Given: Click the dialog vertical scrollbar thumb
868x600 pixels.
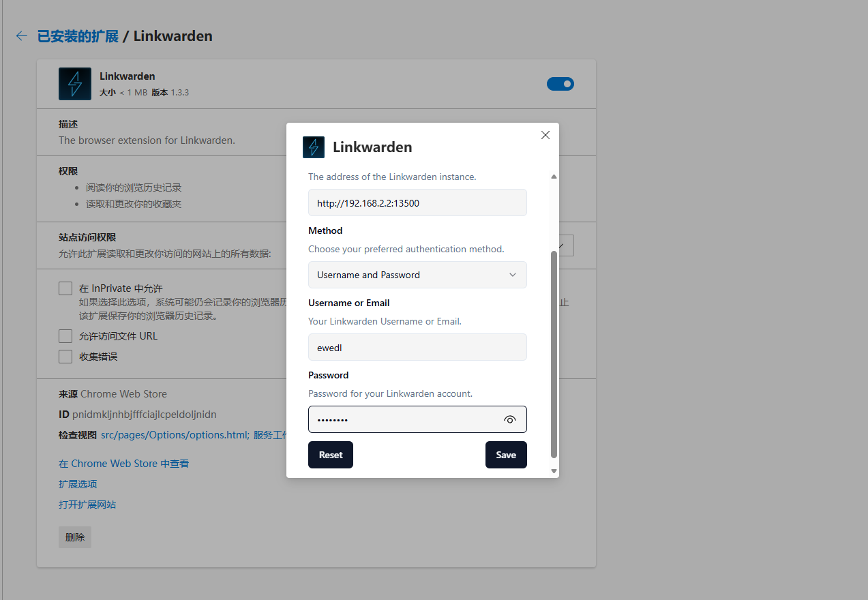Looking at the screenshot, I should [x=554, y=355].
